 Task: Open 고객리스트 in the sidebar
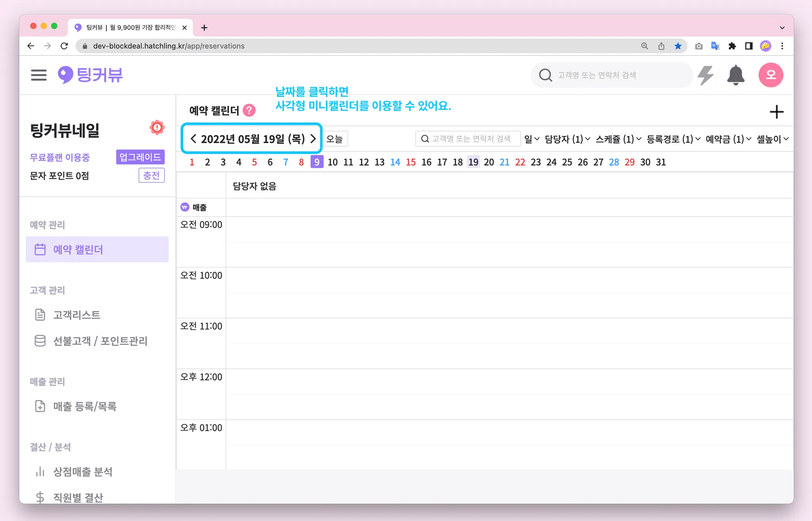pos(77,315)
